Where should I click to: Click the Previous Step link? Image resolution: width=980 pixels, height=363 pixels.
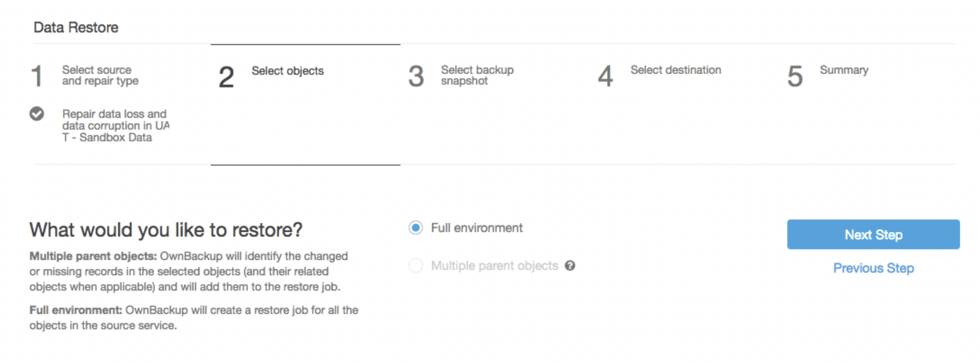(873, 268)
